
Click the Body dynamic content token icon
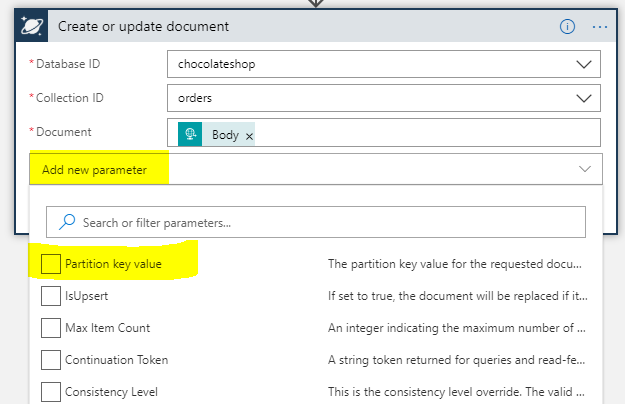tap(190, 134)
